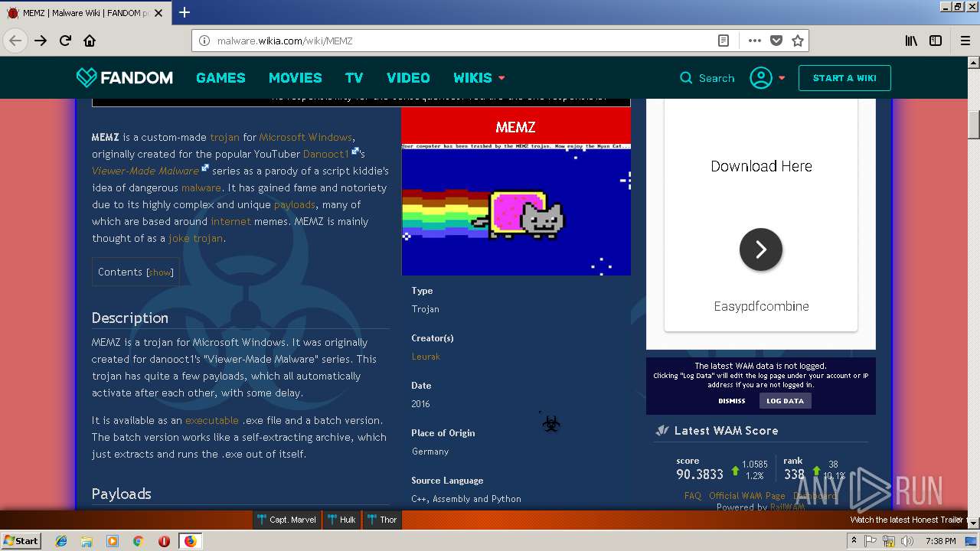The height and width of the screenshot is (551, 980).
Task: Dismiss the WAM data notice
Action: (x=731, y=401)
